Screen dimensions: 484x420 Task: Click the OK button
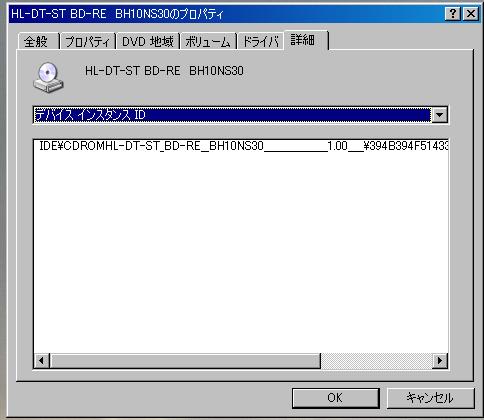336,398
